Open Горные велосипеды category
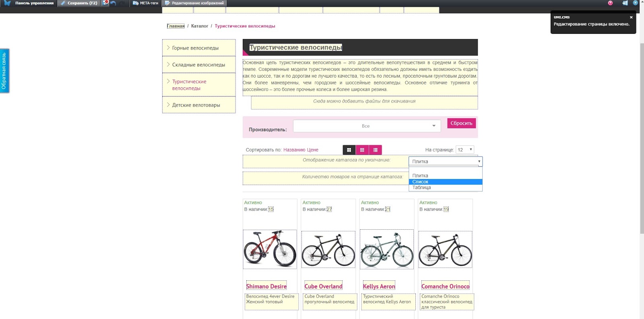The height and width of the screenshot is (319, 644). pos(199,48)
